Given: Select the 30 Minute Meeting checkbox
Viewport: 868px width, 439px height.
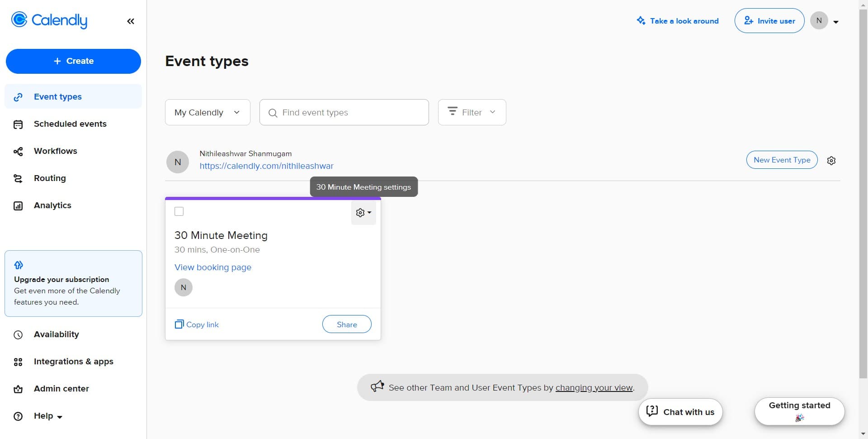Looking at the screenshot, I should point(179,211).
